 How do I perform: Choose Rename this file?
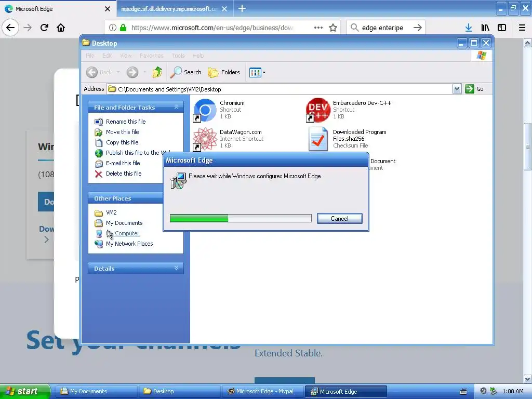pyautogui.click(x=126, y=122)
